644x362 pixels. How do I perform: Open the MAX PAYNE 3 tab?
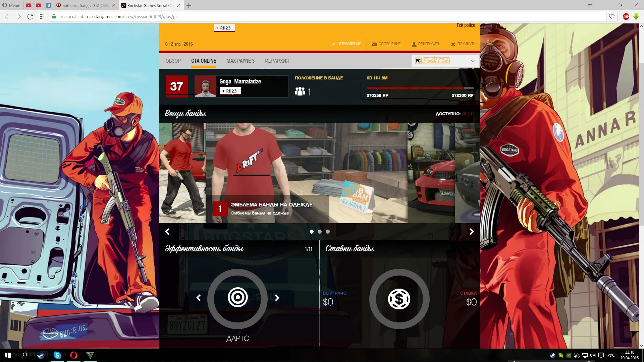(x=240, y=61)
